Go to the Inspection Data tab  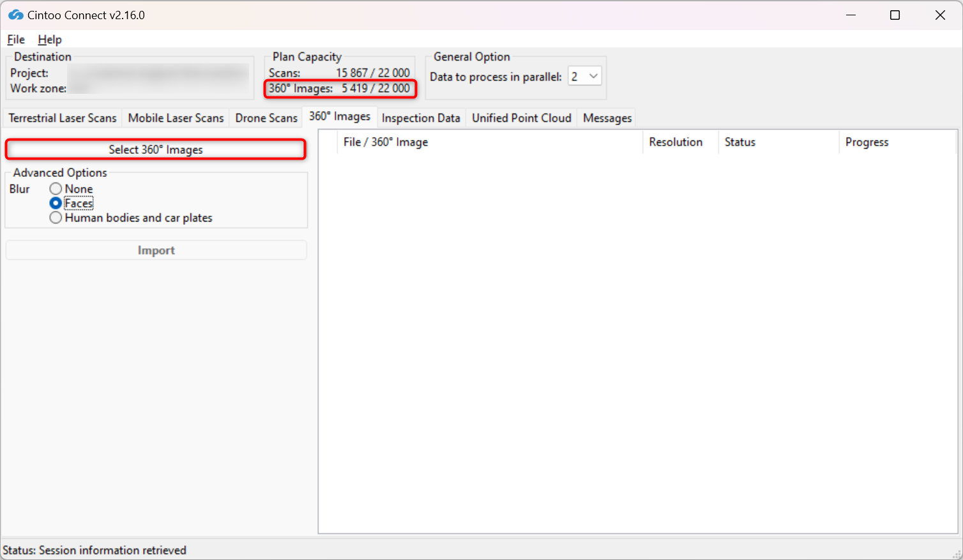tap(421, 118)
